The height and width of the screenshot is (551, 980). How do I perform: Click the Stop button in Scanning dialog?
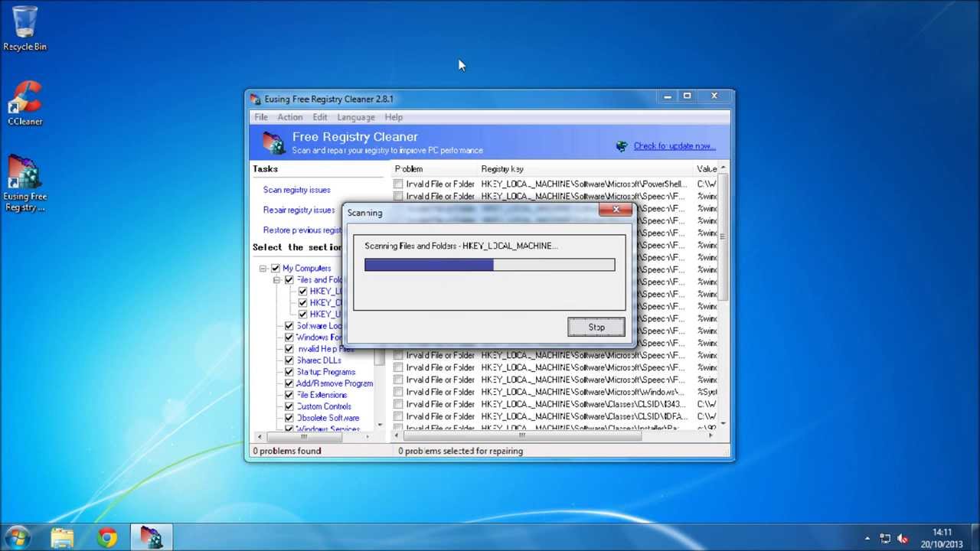click(596, 328)
